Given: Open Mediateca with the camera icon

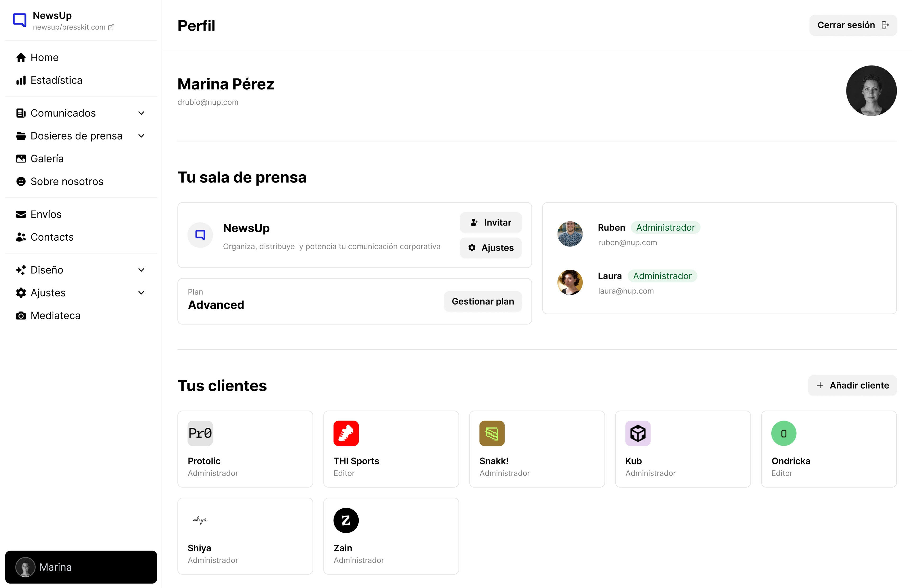Looking at the screenshot, I should pyautogui.click(x=21, y=315).
